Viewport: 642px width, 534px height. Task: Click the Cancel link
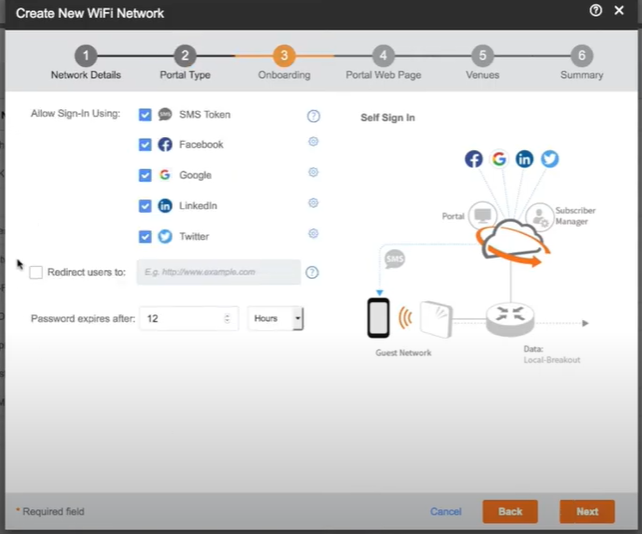coord(446,511)
